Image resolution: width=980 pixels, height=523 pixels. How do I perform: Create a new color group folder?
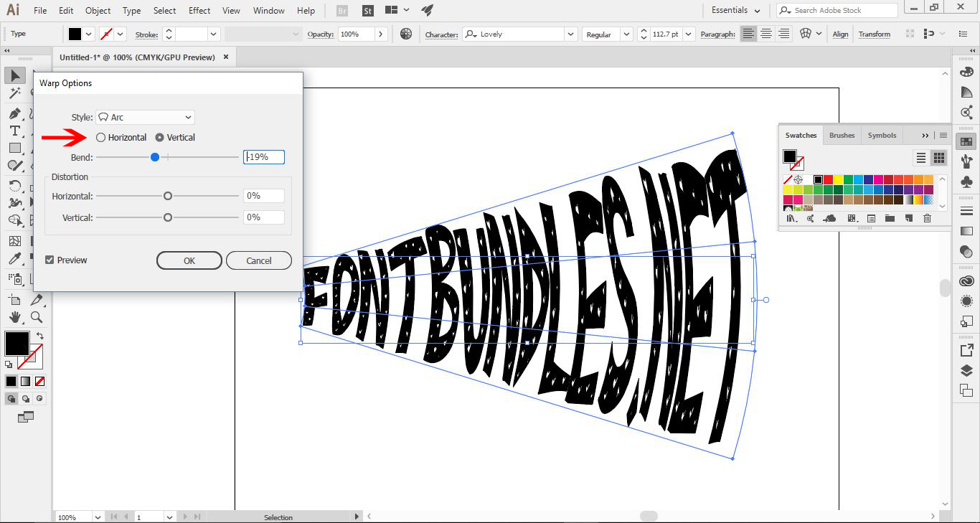coord(890,218)
